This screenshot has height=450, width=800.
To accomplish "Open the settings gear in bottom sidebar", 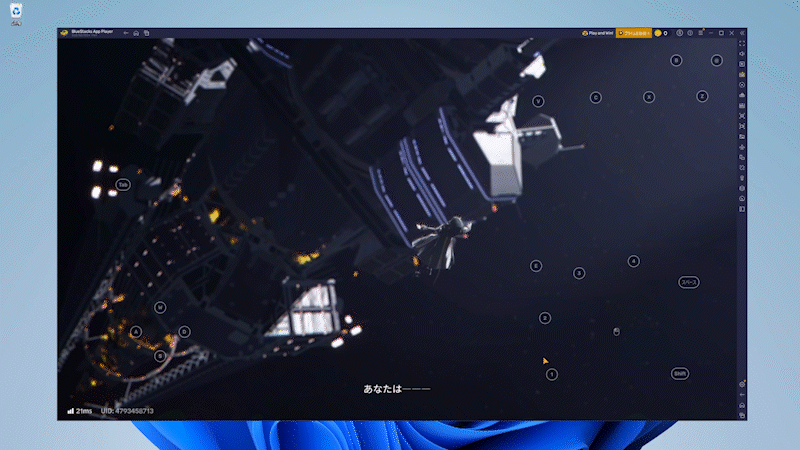I will pos(742,384).
